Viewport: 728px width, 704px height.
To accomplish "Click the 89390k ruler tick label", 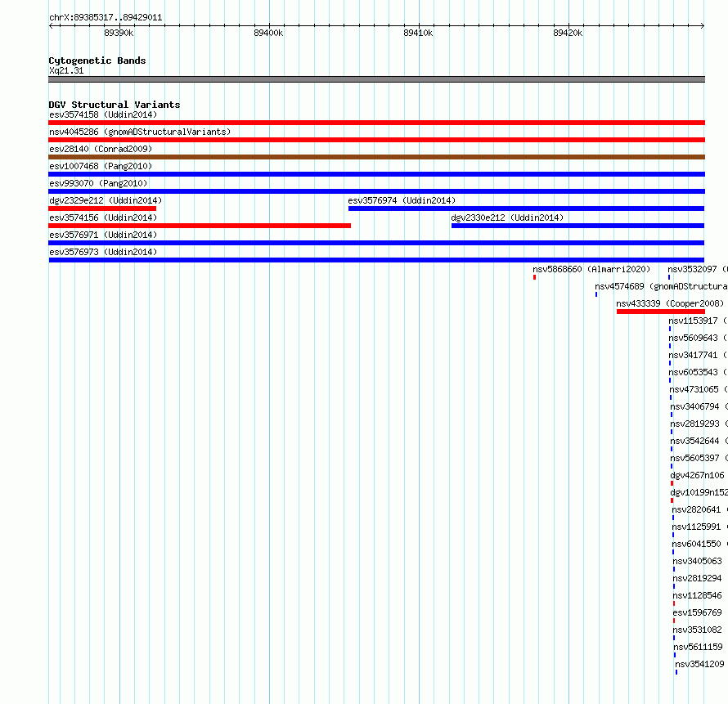I will point(119,33).
